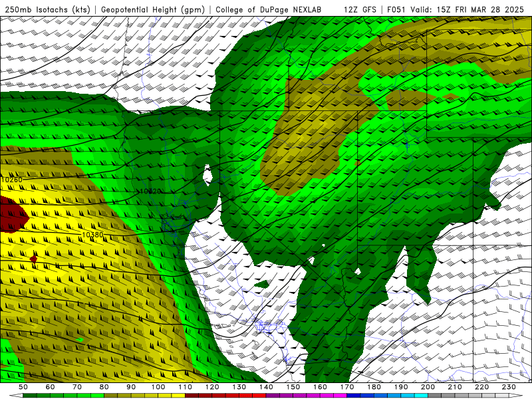Click the legend value 190
532x399 pixels.
pos(401,387)
